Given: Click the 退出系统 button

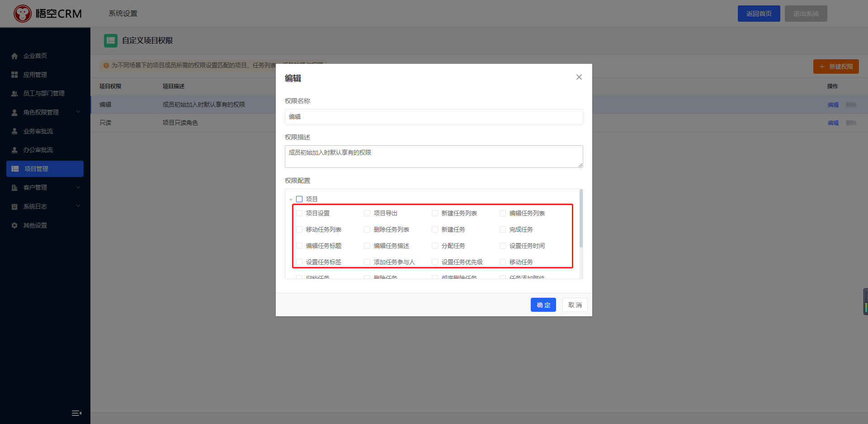Looking at the screenshot, I should 806,14.
